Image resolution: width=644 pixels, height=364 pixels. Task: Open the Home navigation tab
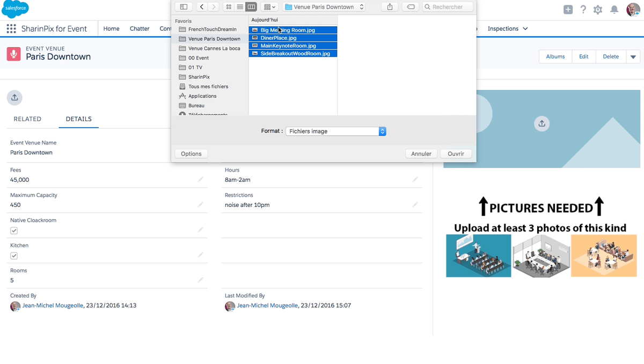tap(111, 29)
